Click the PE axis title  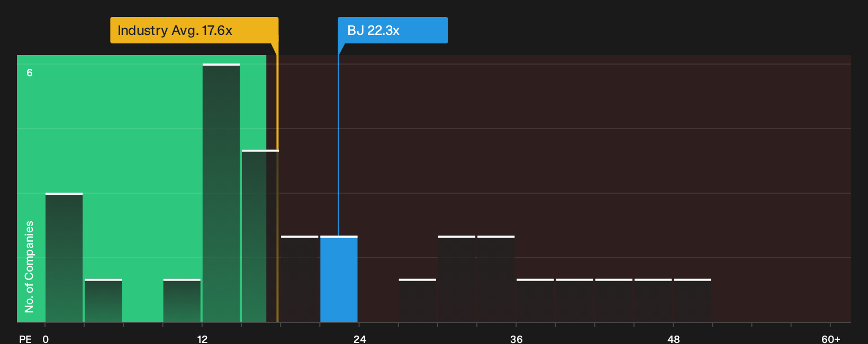pyautogui.click(x=25, y=339)
